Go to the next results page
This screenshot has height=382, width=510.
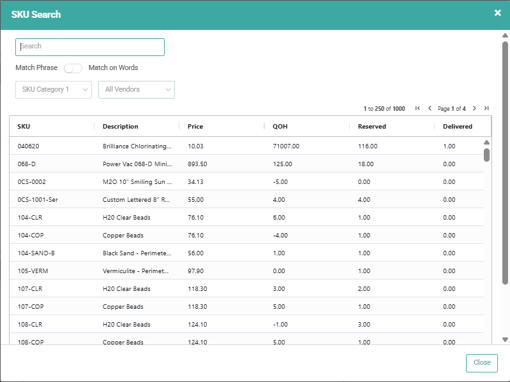(x=474, y=108)
